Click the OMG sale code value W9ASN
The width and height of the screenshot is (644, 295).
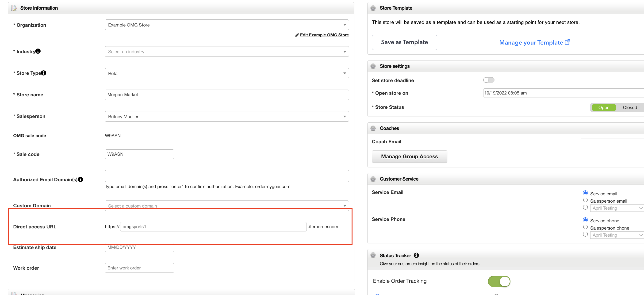click(x=113, y=136)
